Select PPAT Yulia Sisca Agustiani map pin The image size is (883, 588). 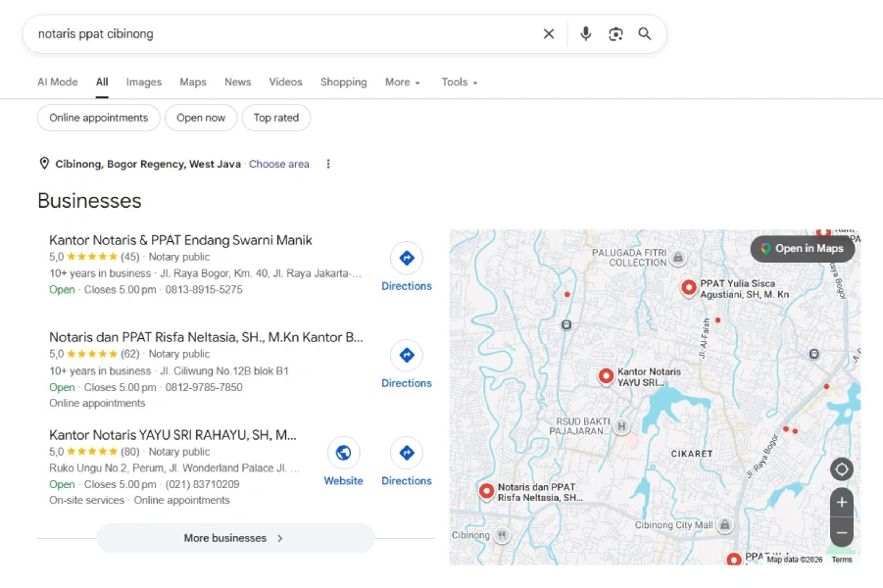click(689, 287)
